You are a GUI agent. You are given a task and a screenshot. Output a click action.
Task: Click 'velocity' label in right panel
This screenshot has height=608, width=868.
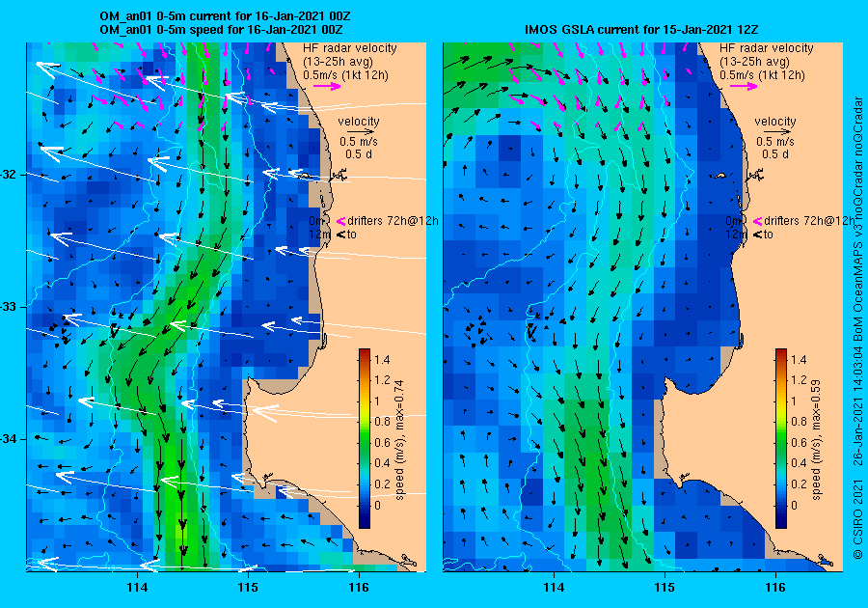coord(775,122)
